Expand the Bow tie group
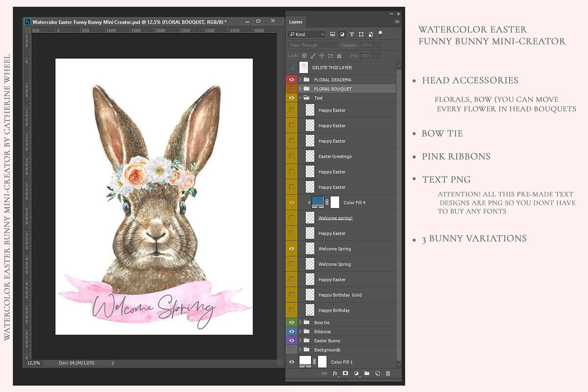Image resolution: width=588 pixels, height=392 pixels. [x=300, y=322]
